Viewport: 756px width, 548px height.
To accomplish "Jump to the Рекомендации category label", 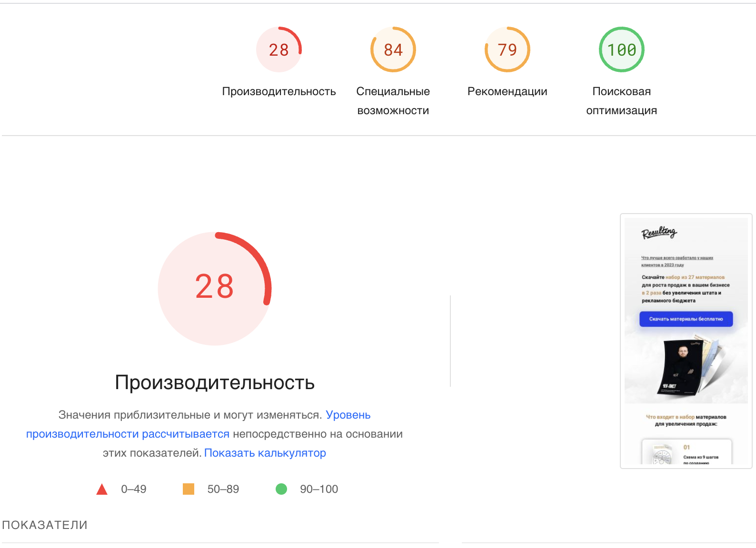I will [x=507, y=91].
